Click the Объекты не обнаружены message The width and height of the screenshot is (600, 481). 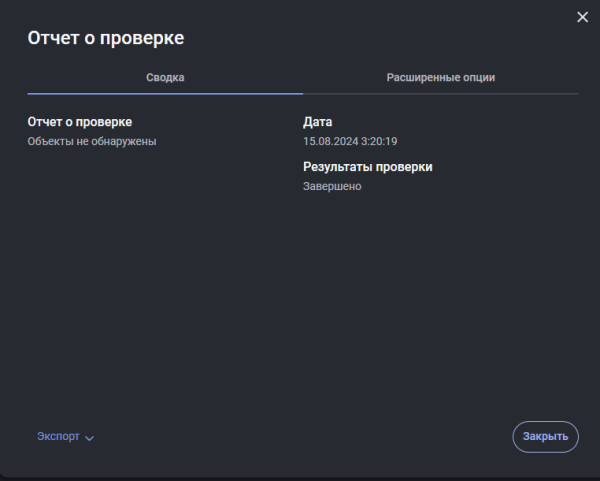[92, 141]
